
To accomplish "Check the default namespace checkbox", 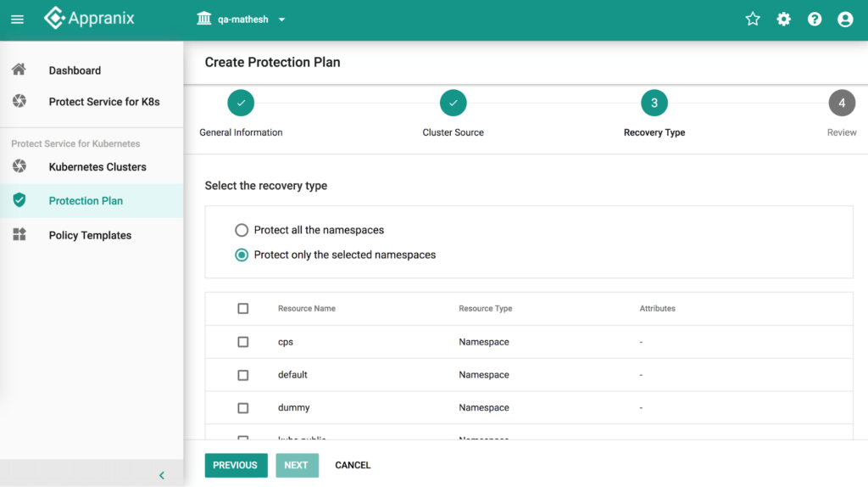I will point(243,375).
